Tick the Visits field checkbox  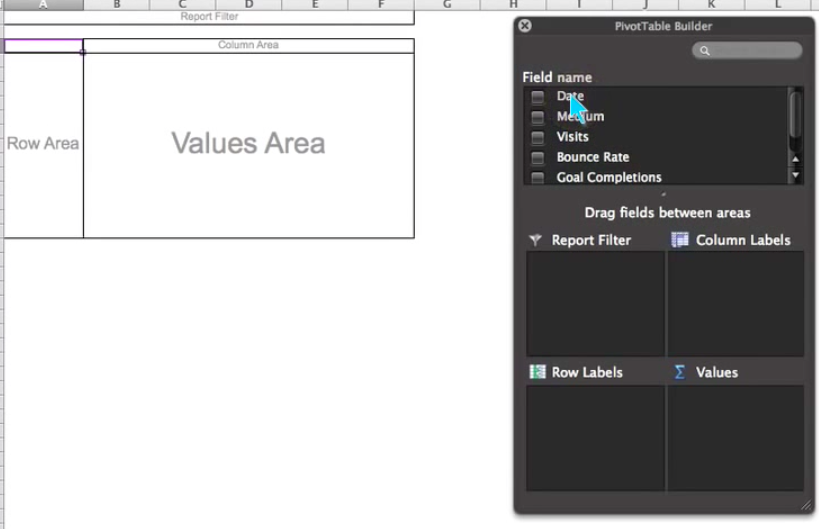tap(538, 137)
